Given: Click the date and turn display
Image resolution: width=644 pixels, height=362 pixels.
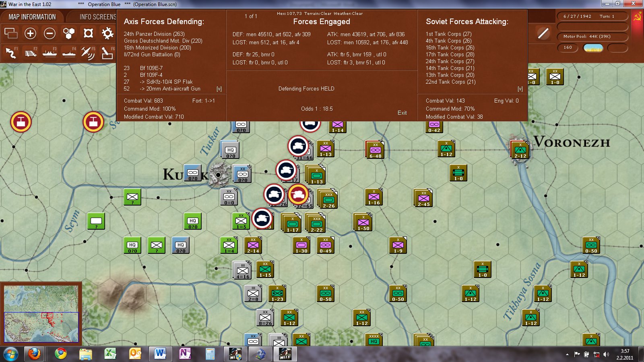Looking at the screenshot, I should pos(592,16).
